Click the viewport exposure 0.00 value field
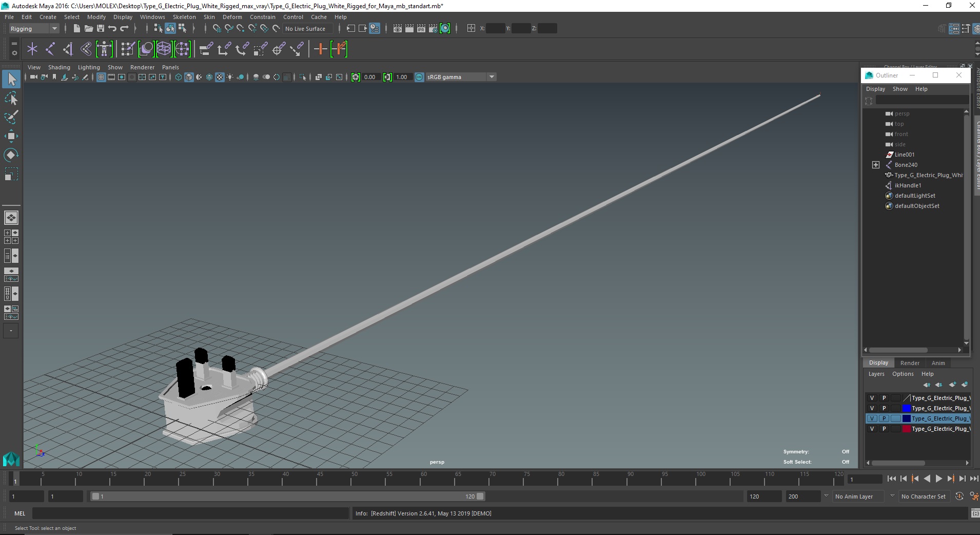 click(x=370, y=77)
